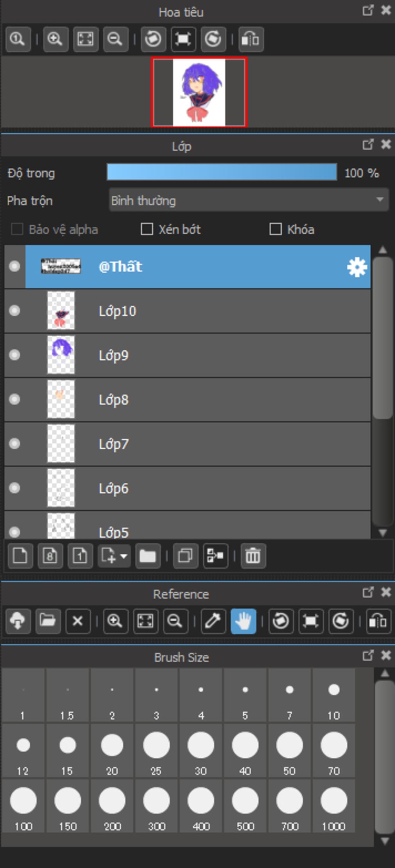Enable the Khóa lock checkbox
Screen dimensions: 395x868
click(275, 229)
